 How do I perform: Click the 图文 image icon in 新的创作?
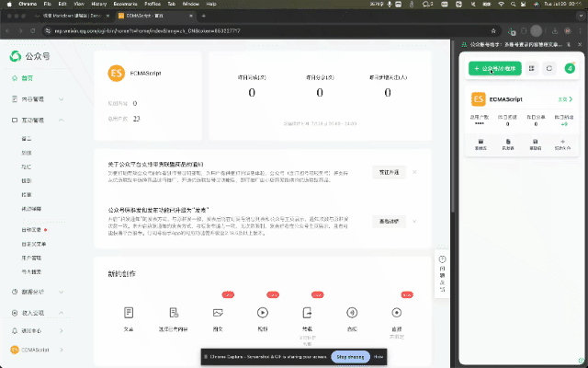point(218,313)
